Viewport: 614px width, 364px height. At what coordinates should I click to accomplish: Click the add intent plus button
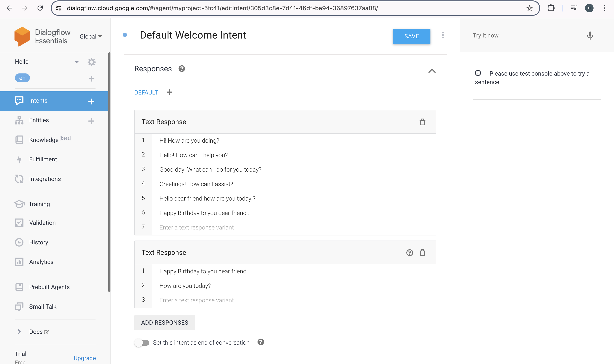coord(91,101)
